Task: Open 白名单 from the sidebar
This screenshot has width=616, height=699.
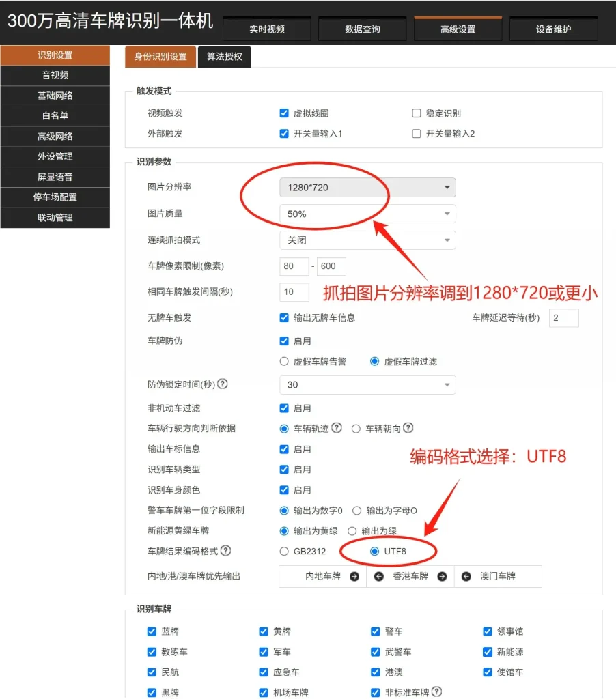Action: [x=55, y=116]
